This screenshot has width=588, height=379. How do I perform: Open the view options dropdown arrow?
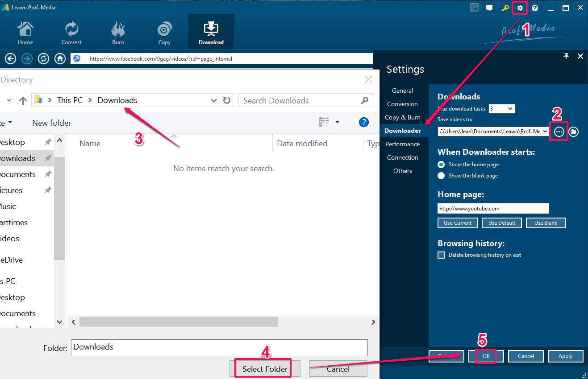337,122
